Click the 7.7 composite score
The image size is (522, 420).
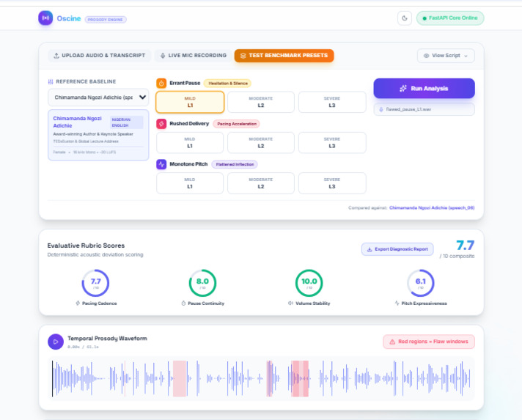(465, 246)
